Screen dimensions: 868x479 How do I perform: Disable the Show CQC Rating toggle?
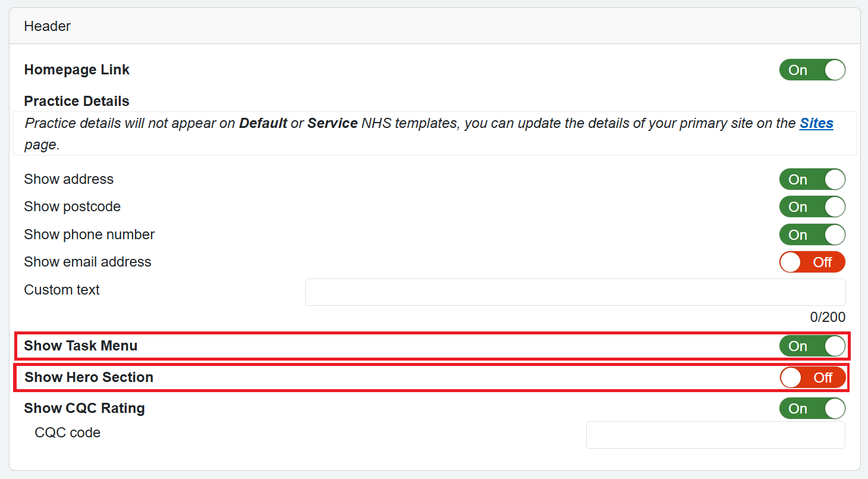pos(812,409)
